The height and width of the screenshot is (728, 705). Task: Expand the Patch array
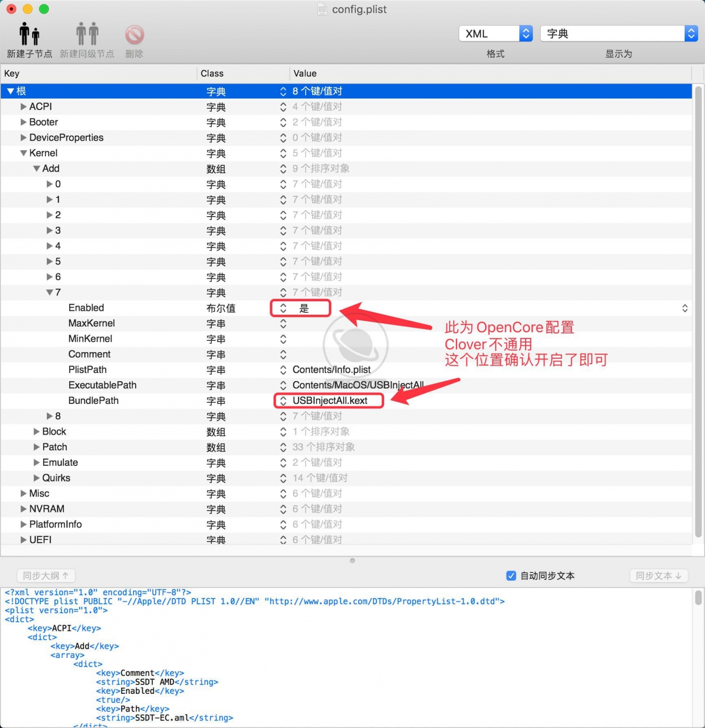click(x=36, y=447)
